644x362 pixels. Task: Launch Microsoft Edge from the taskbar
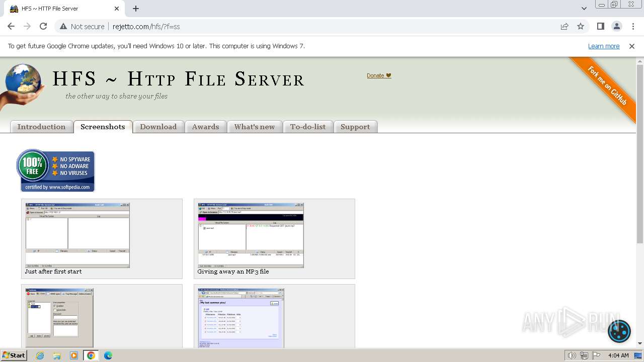click(108, 355)
